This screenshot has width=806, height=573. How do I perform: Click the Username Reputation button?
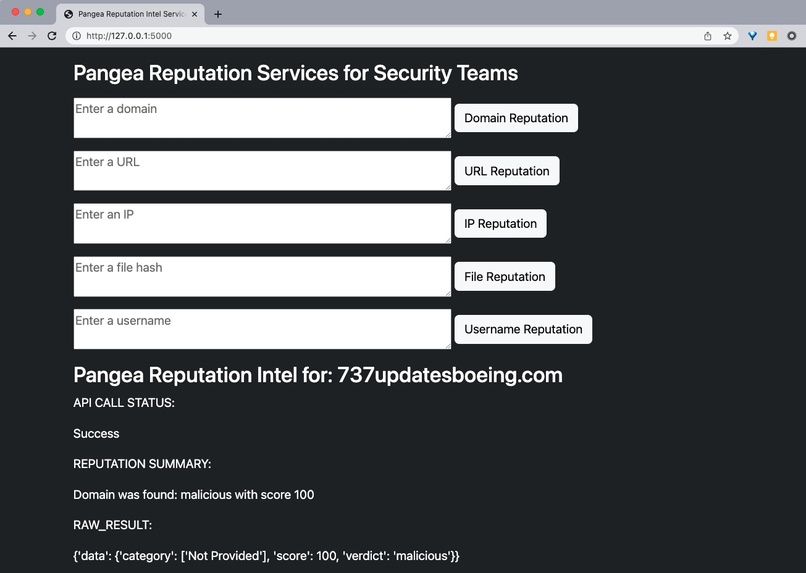pos(523,329)
